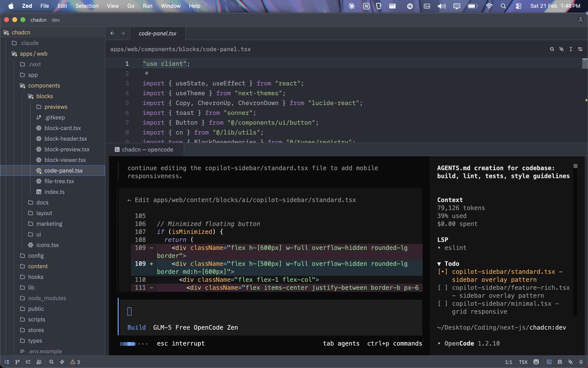Click the text cursor icon in editor toolbar
The height and width of the screenshot is (368, 588).
(x=571, y=49)
